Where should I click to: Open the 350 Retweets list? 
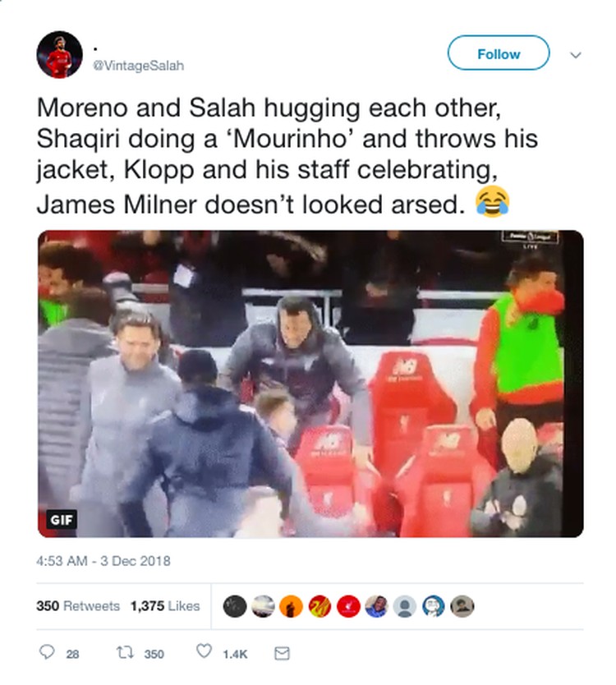(78, 606)
